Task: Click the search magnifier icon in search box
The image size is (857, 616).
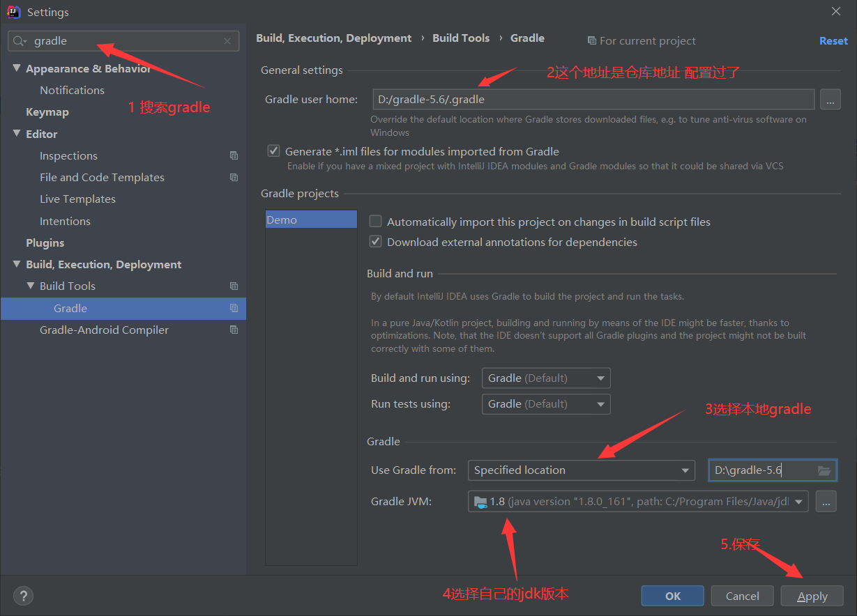Action: click(20, 41)
